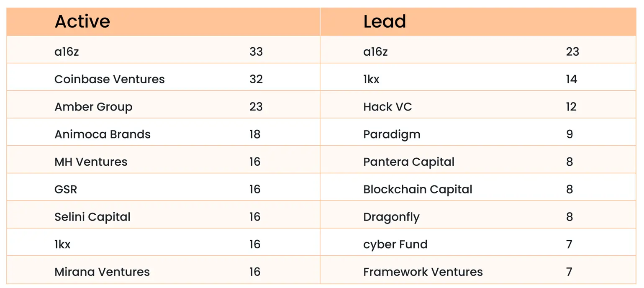The image size is (644, 288).
Task: Select a16z in the Active column
Action: coord(67,51)
